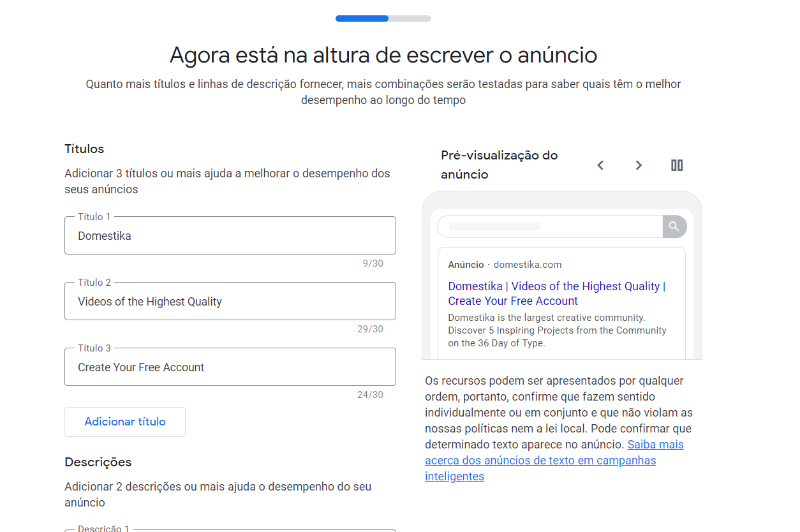Pause the ad preview rotation
This screenshot has width=800, height=532.
677,165
